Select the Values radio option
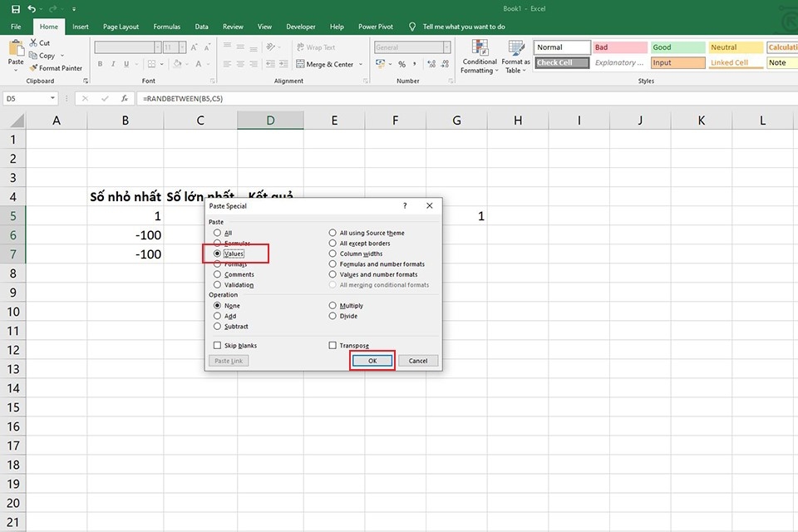The width and height of the screenshot is (798, 532). 217,254
